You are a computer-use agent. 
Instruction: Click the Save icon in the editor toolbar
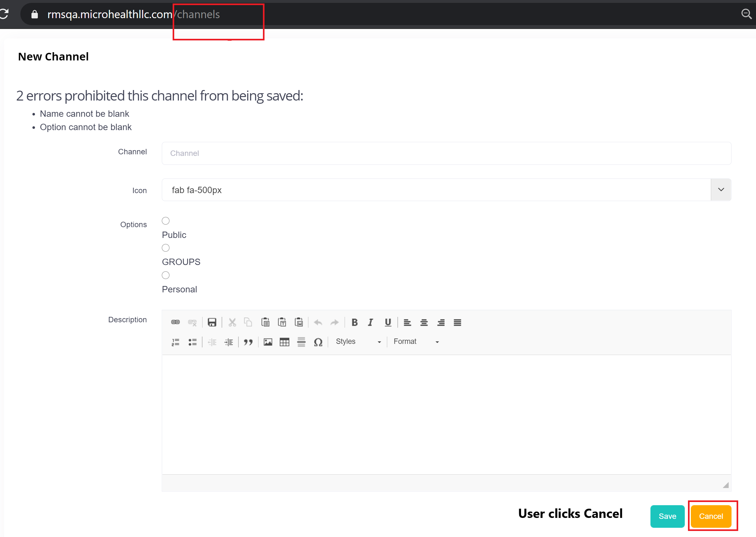coord(212,322)
